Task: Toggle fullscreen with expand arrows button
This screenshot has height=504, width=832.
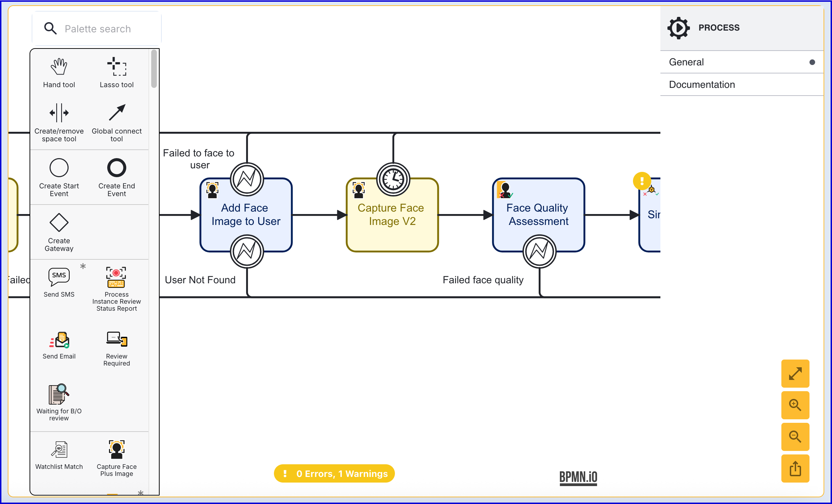Action: click(795, 374)
